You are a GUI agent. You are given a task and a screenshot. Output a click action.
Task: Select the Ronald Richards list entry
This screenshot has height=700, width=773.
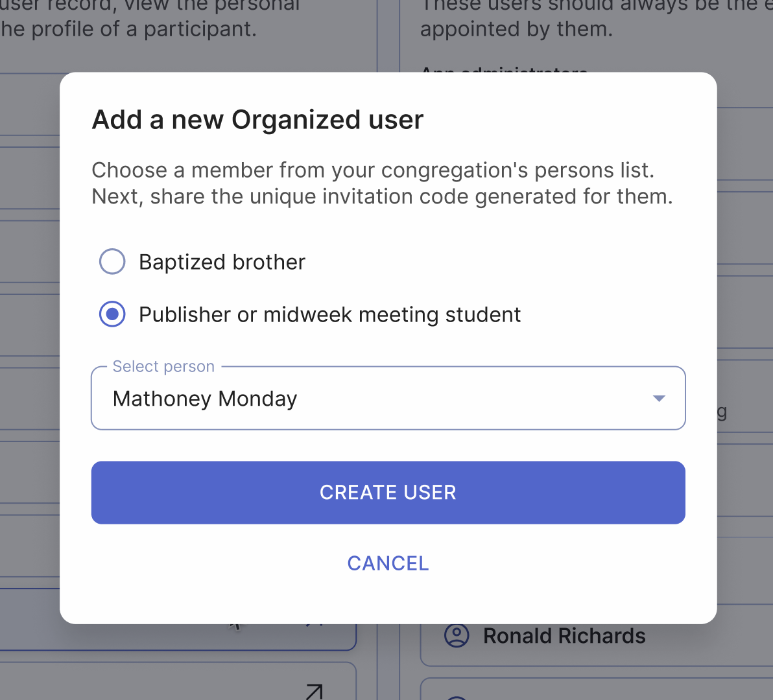564,636
